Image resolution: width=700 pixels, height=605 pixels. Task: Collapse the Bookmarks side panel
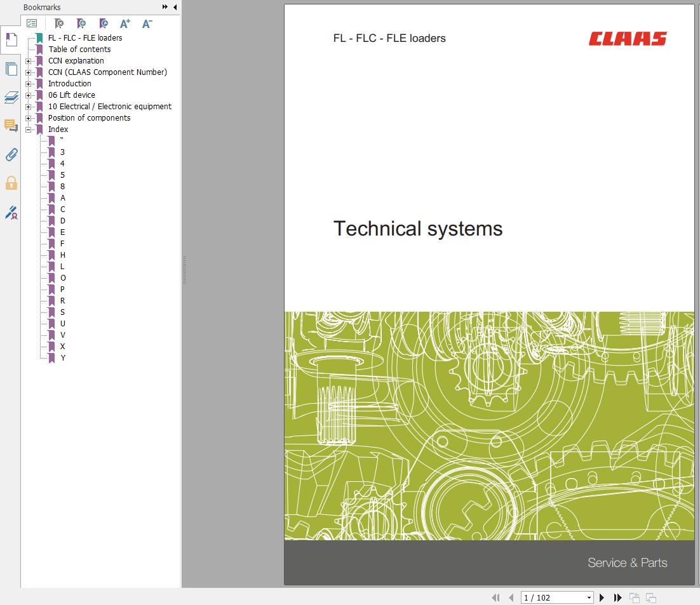point(175,7)
